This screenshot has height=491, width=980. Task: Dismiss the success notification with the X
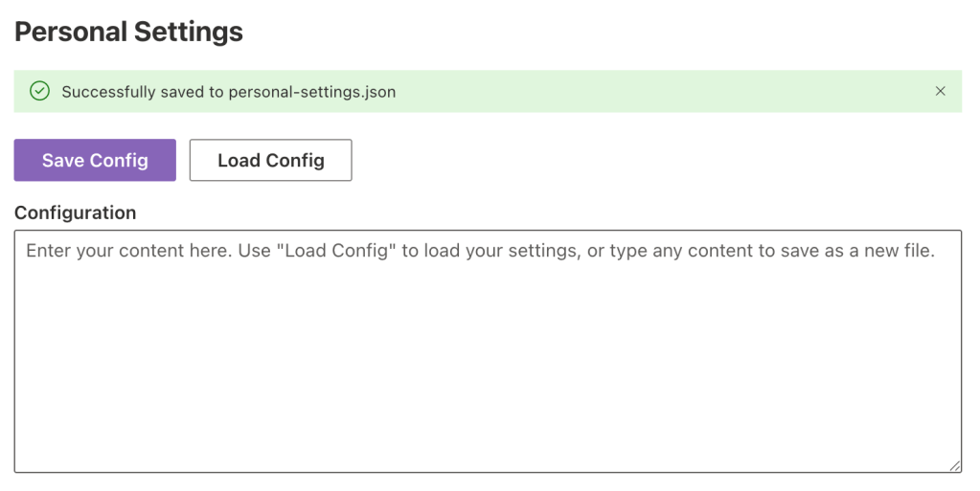940,92
